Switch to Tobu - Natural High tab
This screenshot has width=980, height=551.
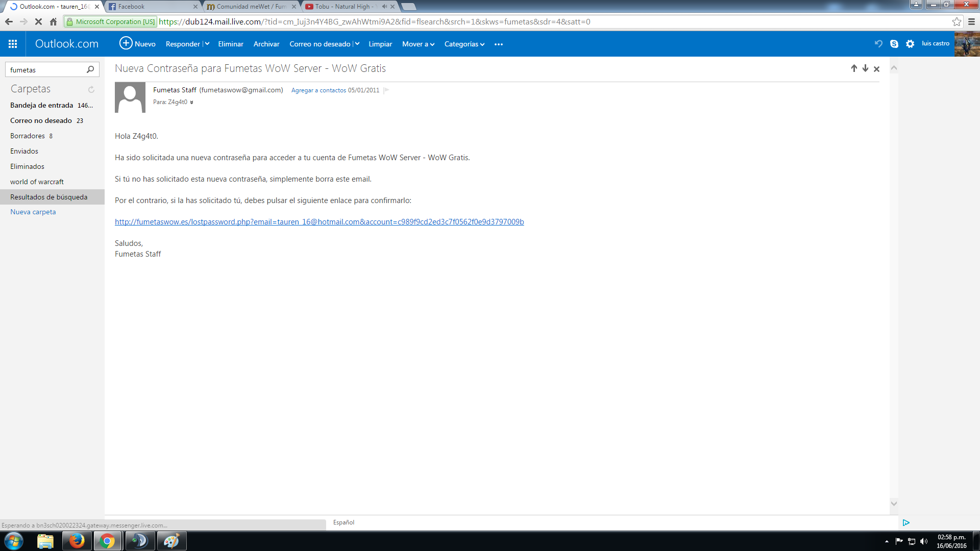pos(349,7)
